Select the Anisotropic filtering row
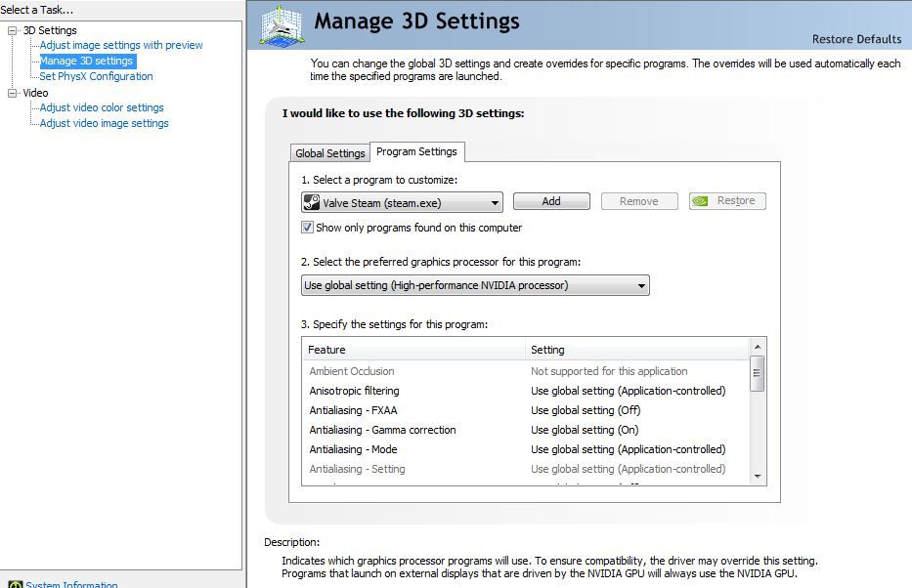This screenshot has width=912, height=588. pyautogui.click(x=354, y=391)
